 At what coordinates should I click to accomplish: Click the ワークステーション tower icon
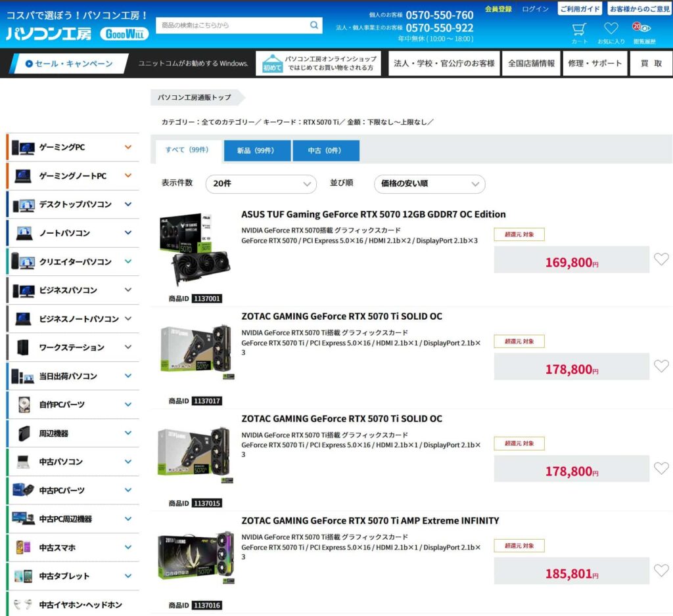(23, 347)
